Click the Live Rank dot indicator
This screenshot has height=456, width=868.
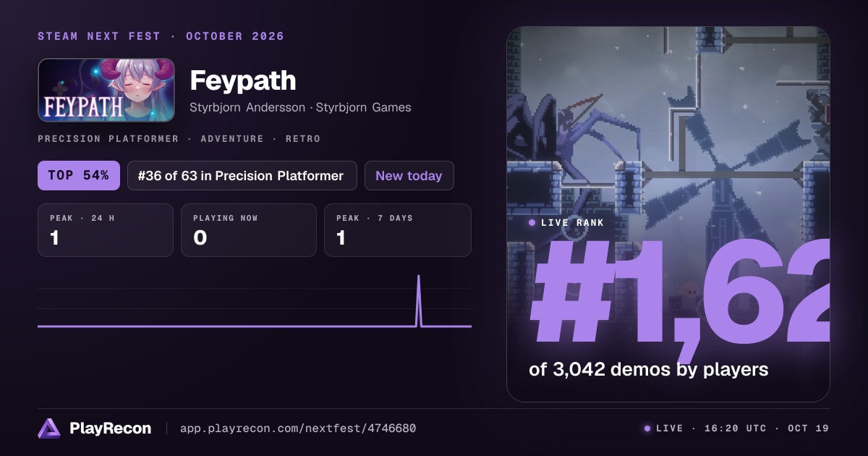[532, 223]
